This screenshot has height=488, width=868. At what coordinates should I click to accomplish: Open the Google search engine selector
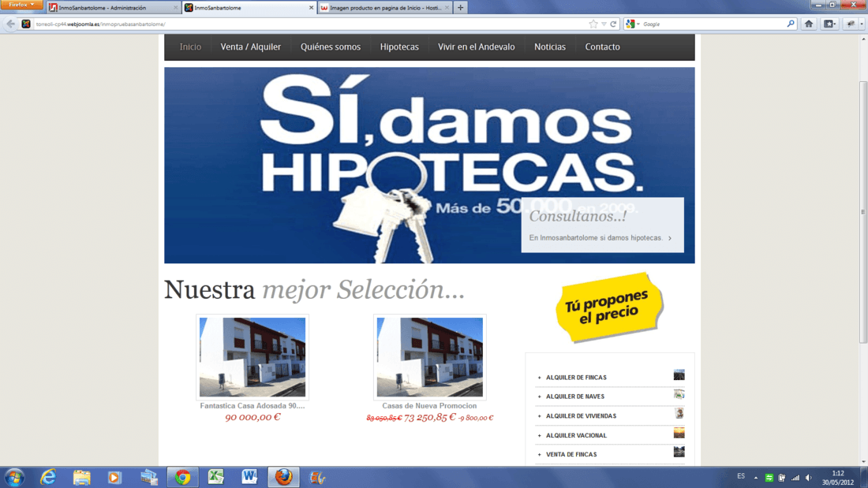pos(632,24)
